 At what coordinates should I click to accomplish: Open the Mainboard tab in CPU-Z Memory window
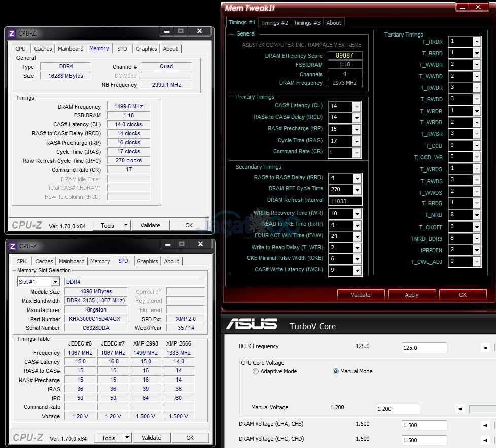(x=70, y=49)
